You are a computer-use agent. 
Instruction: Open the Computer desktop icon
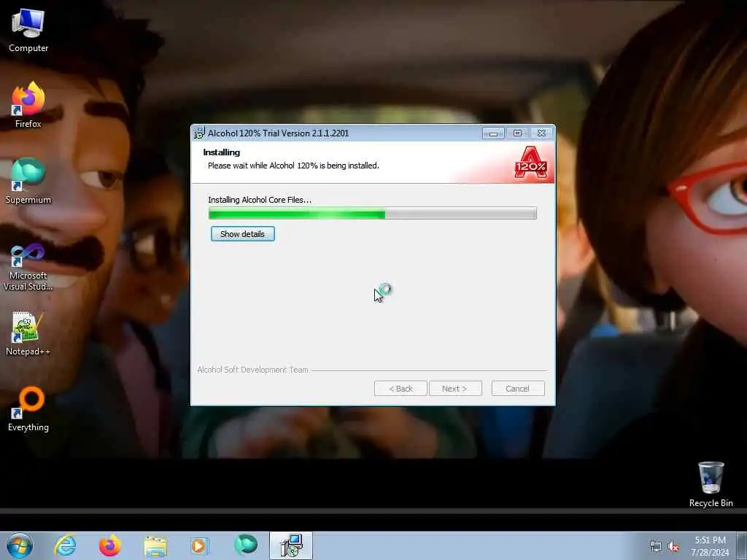[28, 29]
